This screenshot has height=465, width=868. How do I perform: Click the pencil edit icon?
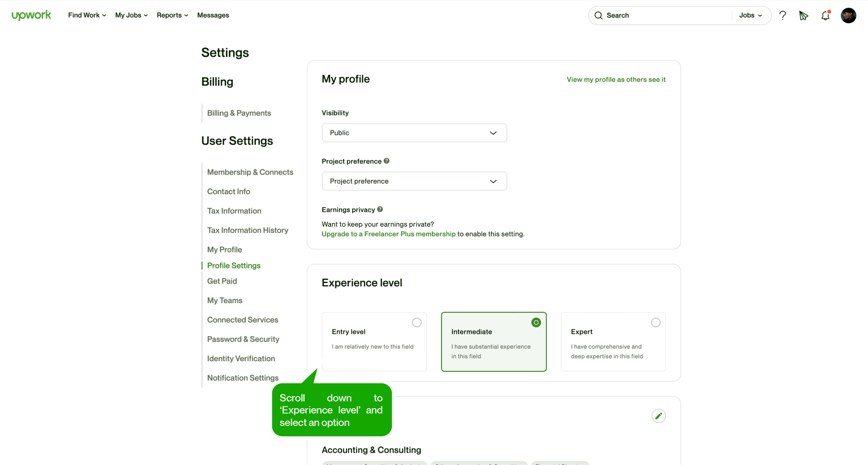658,416
